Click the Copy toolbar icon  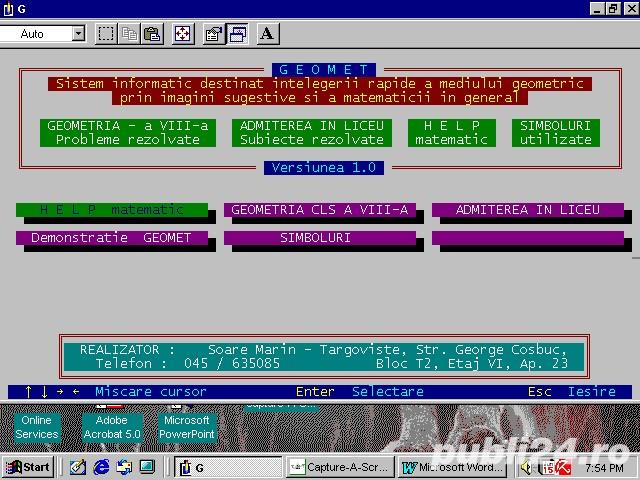click(129, 34)
